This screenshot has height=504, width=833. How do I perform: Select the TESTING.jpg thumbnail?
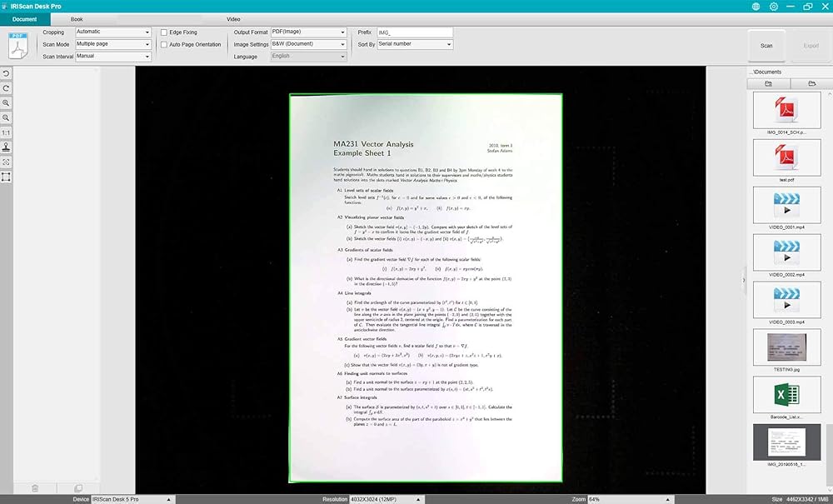(x=786, y=347)
